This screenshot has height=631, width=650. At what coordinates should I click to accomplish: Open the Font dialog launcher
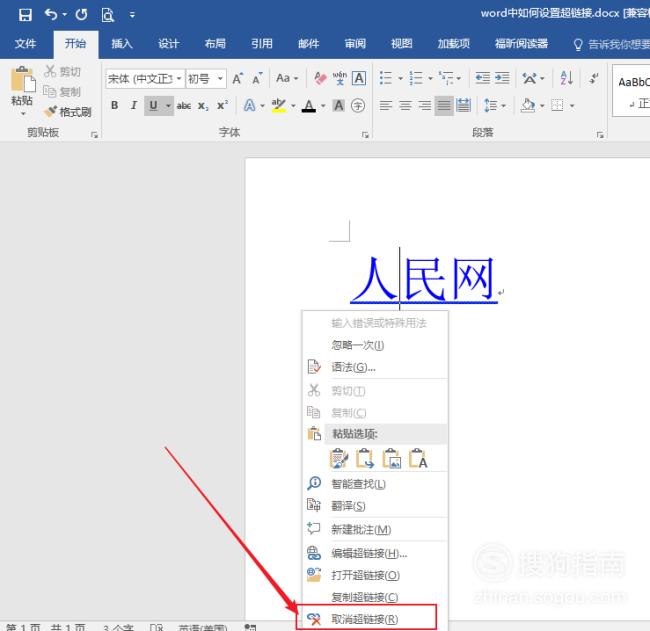365,134
